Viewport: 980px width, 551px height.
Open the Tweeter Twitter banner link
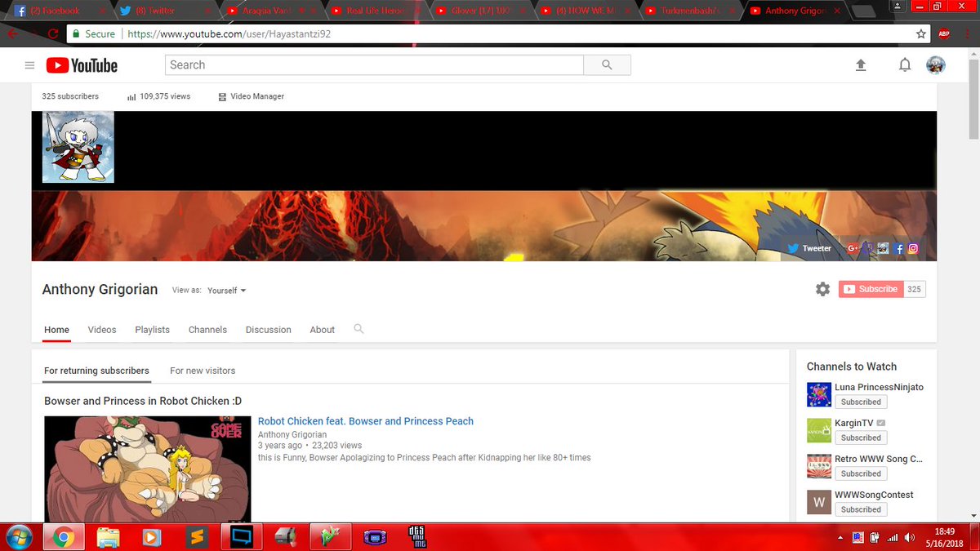(810, 248)
